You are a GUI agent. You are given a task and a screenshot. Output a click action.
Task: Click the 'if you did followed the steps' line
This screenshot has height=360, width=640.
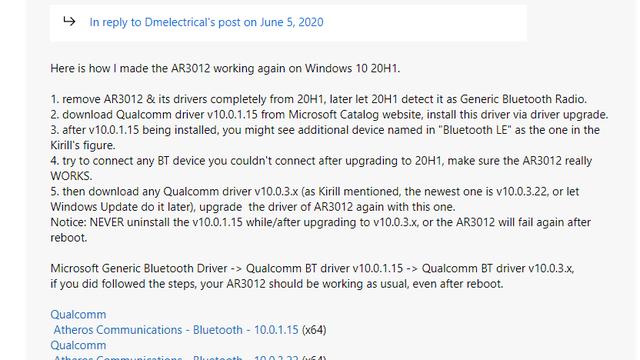tap(277, 284)
